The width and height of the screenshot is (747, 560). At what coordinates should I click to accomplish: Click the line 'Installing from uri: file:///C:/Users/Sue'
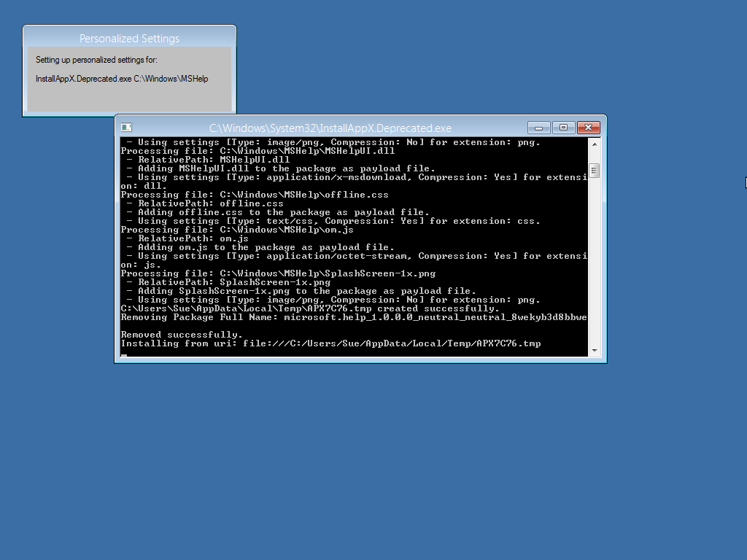(x=330, y=343)
